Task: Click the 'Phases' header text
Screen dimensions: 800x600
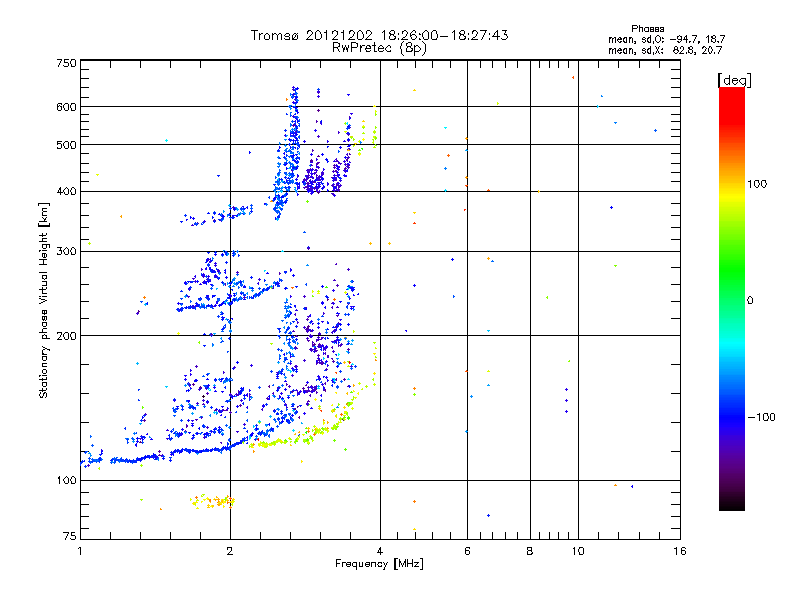Action: (647, 29)
